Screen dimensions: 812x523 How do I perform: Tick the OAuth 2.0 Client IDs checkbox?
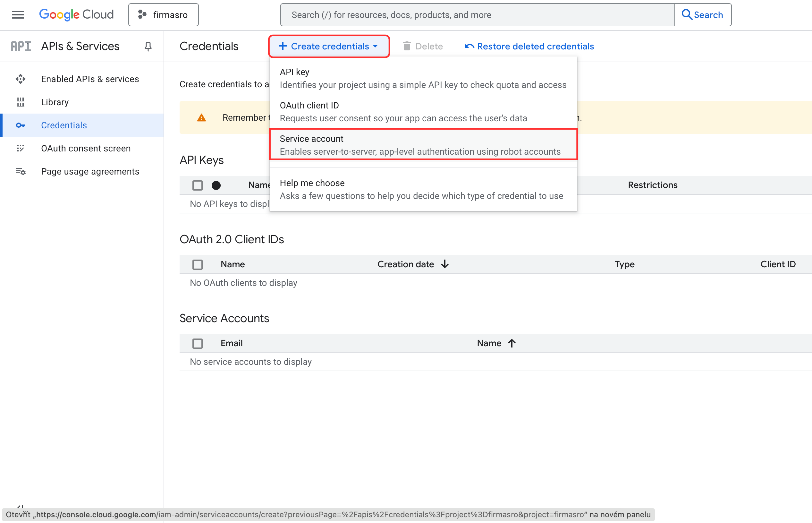point(197,264)
